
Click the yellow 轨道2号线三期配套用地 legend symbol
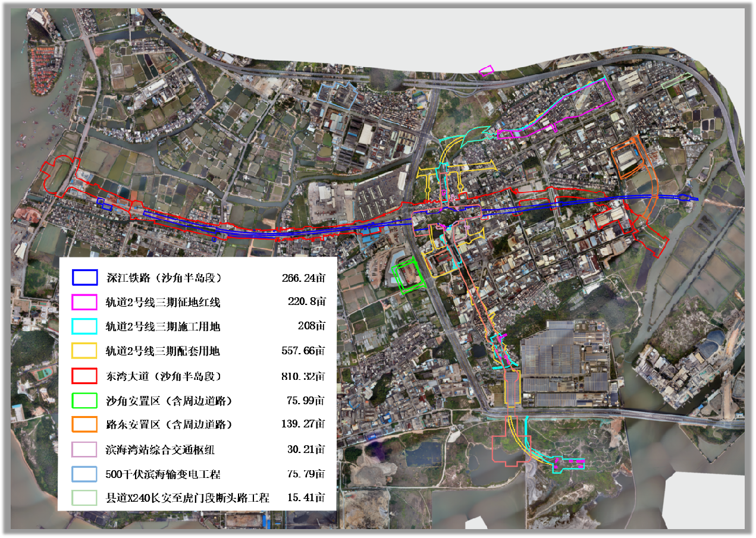[x=84, y=350]
